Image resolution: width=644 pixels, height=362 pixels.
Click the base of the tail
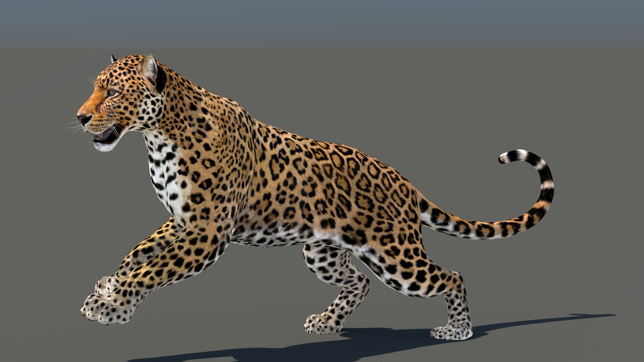pyautogui.click(x=427, y=213)
